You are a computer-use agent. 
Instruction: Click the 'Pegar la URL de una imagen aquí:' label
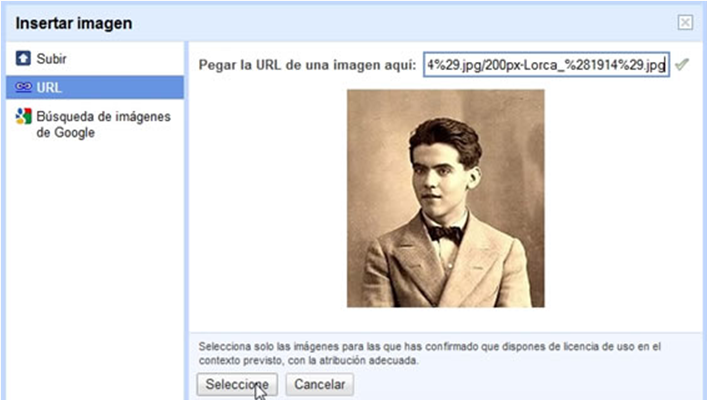(307, 65)
